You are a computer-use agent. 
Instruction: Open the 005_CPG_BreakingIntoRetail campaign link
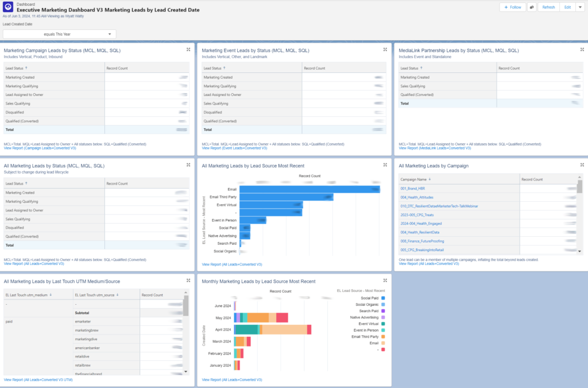(x=422, y=250)
